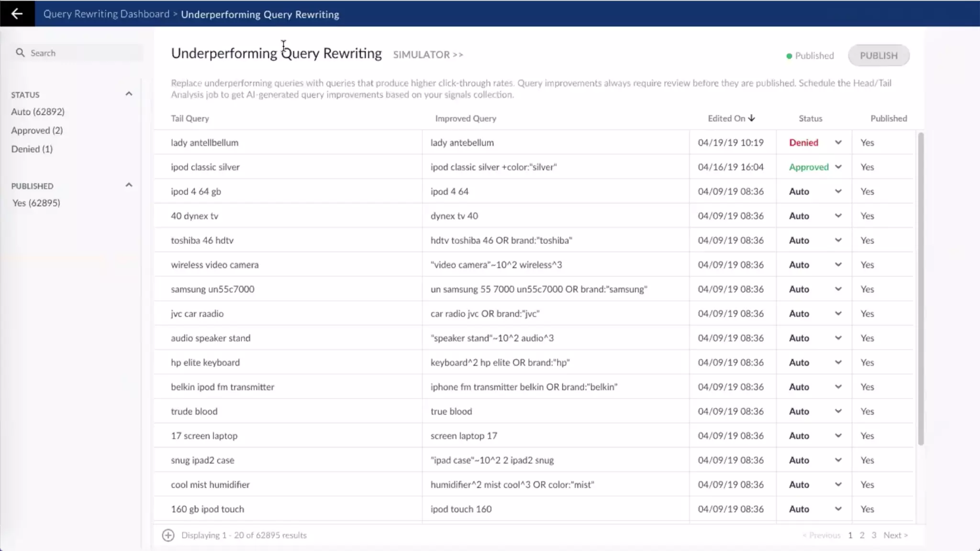
Task: Open status dropdown for trude blood row
Action: 838,411
